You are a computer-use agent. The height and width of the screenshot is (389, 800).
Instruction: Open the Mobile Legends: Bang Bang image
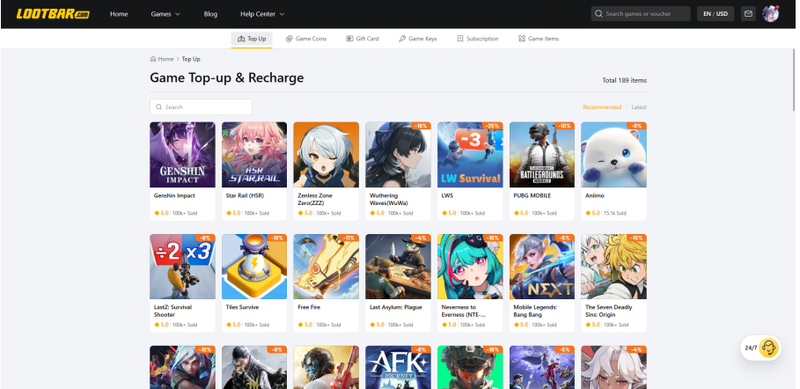tap(542, 266)
